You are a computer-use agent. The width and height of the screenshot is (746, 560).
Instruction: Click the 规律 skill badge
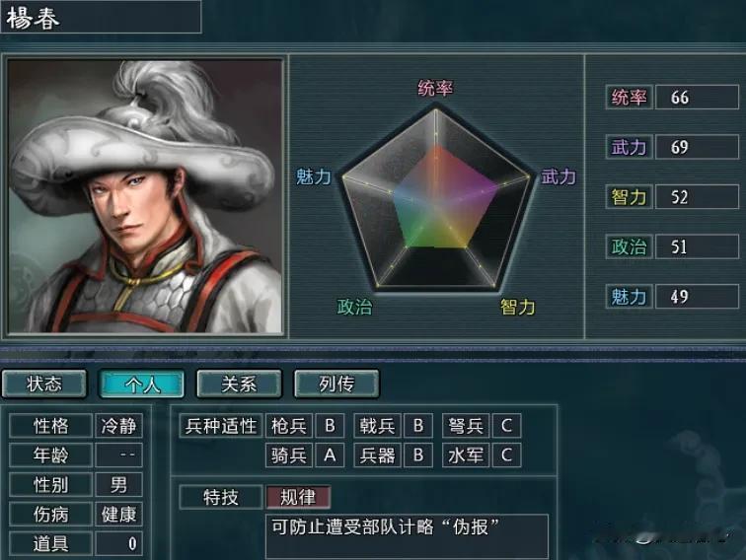pyautogui.click(x=298, y=497)
